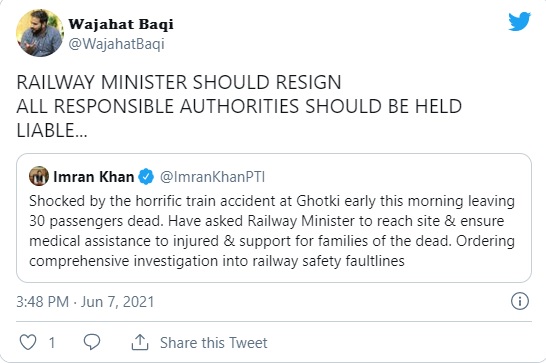Click quoted line about 30 passengers dead
This screenshot has width=546, height=363.
pos(266,221)
